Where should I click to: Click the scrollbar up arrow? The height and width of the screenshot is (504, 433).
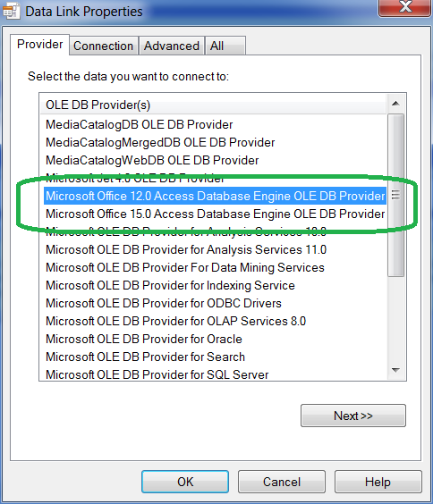pos(395,104)
